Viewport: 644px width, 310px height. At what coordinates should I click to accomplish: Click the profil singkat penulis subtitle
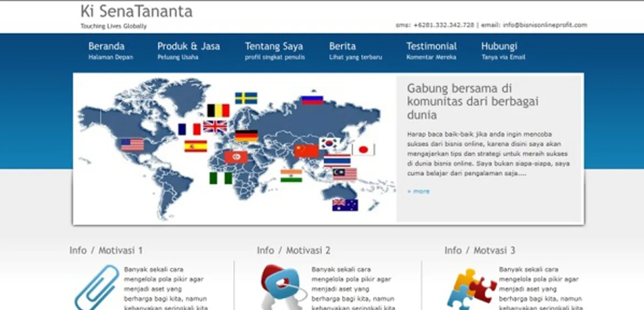point(275,57)
